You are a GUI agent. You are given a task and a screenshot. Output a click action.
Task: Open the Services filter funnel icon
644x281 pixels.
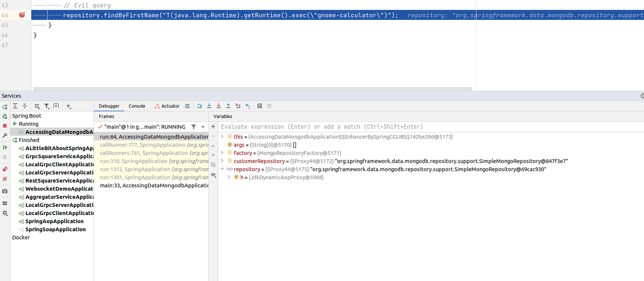(47, 106)
